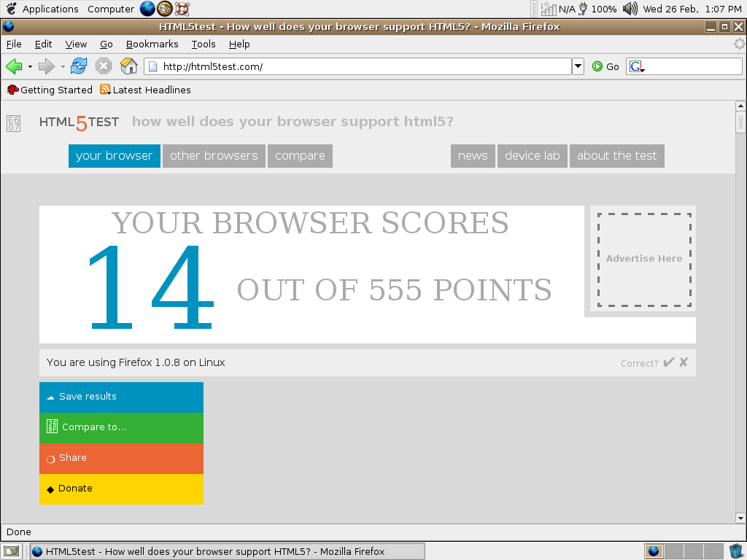Open the back history dropdown arrow

(x=30, y=66)
